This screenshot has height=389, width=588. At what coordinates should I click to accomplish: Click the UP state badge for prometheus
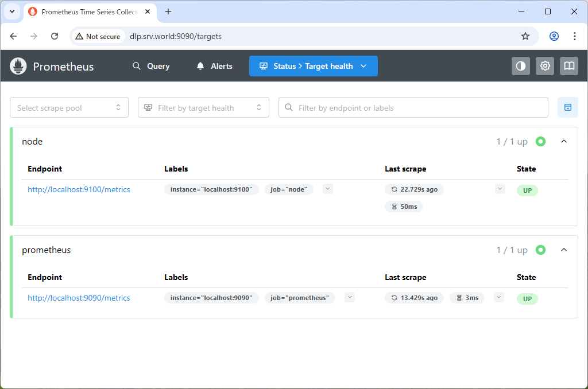527,299
